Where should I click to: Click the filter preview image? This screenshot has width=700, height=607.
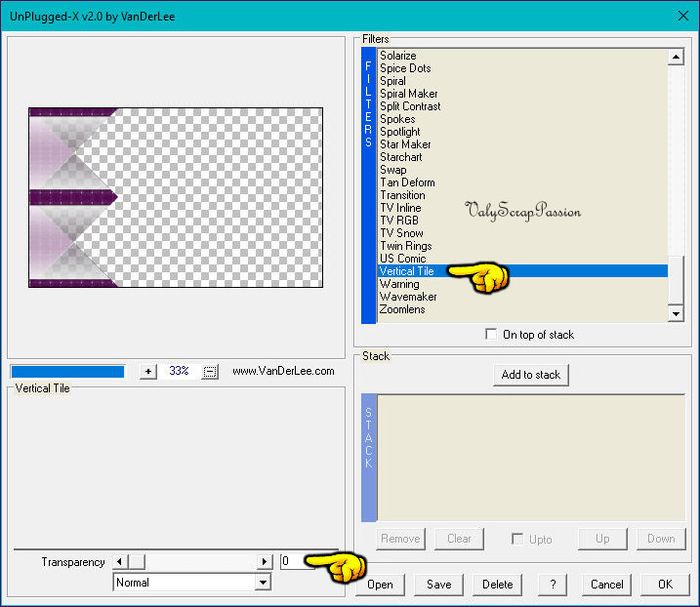point(176,198)
